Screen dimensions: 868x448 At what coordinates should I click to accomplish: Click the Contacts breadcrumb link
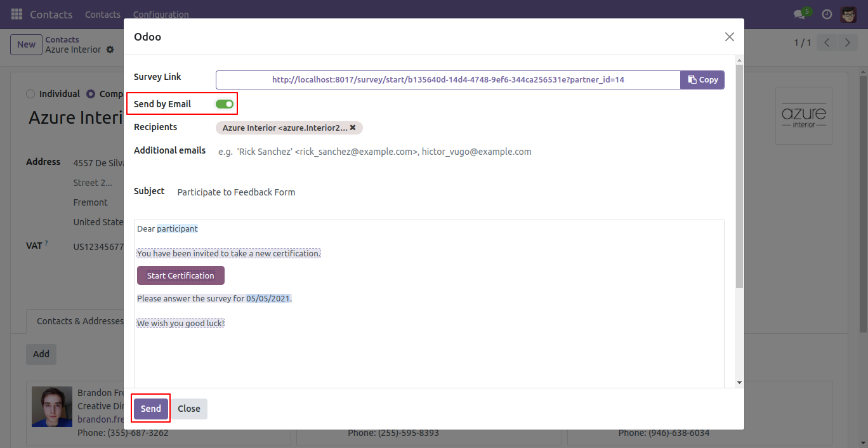[62, 39]
